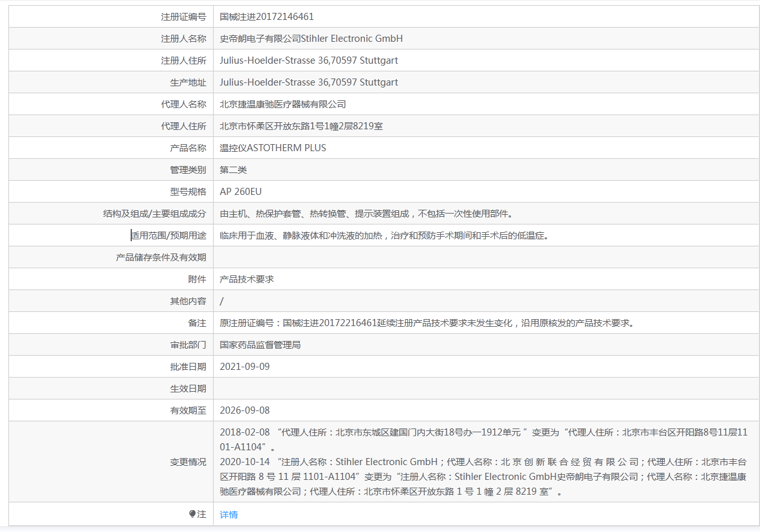Click the 产品技术要求 attachment value
Viewport: 760px width, 532px height.
click(x=246, y=279)
